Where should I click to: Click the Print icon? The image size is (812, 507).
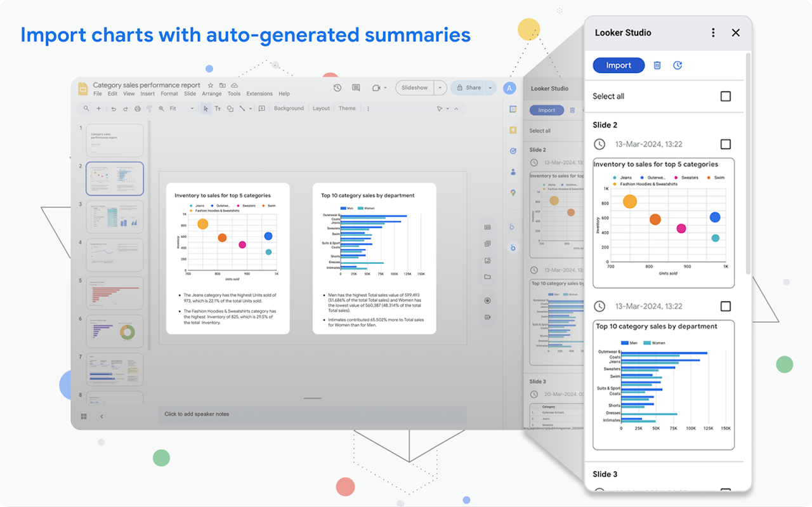coord(138,109)
